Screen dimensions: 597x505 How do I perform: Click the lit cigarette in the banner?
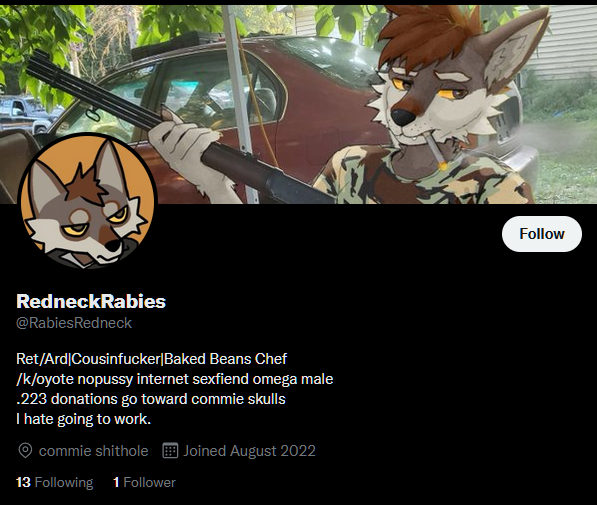click(435, 152)
